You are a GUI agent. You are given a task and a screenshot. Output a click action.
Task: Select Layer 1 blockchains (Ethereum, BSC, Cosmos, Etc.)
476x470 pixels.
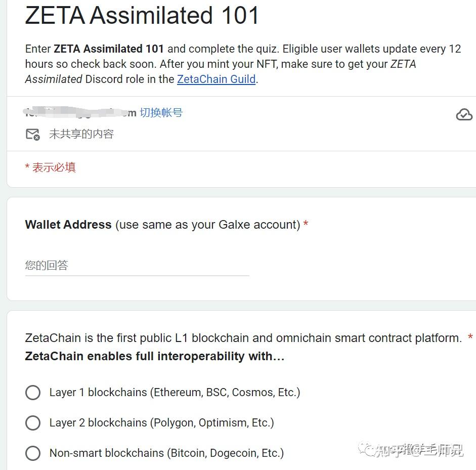33,392
